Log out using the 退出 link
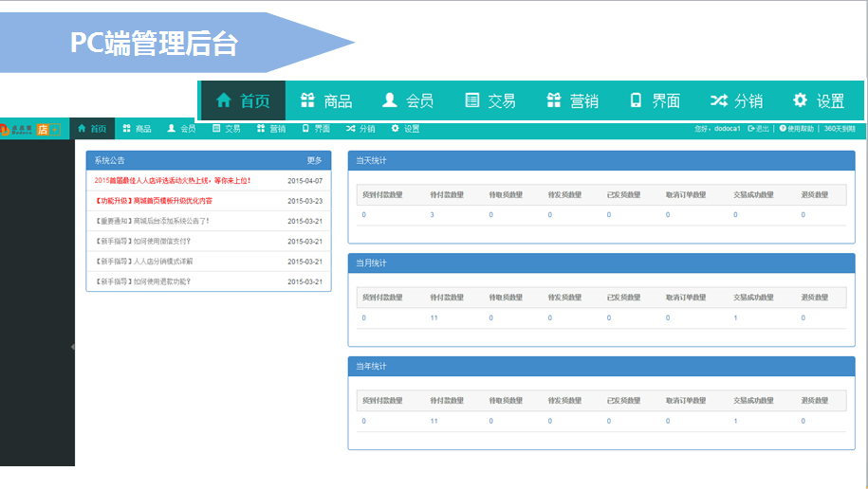 click(758, 128)
